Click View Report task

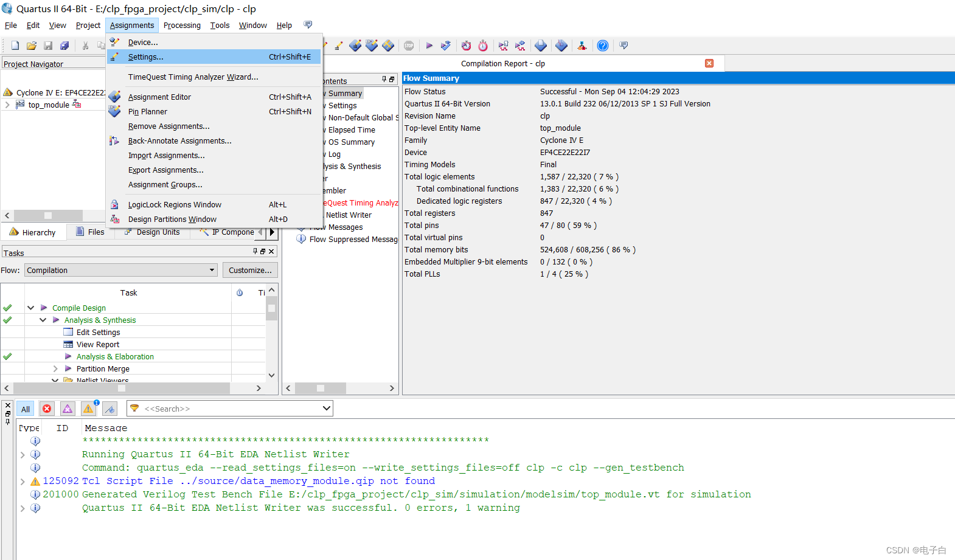(x=98, y=344)
